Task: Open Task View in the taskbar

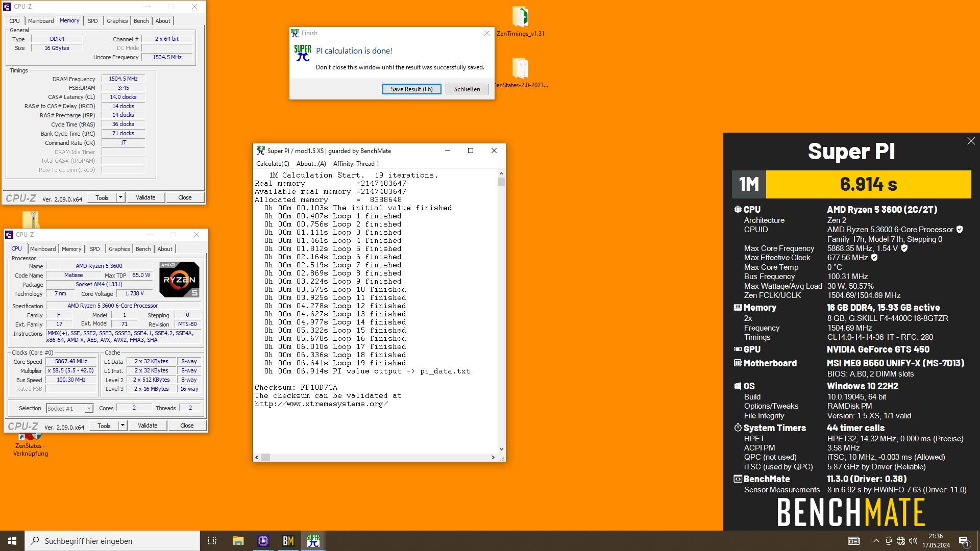Action: coord(212,541)
